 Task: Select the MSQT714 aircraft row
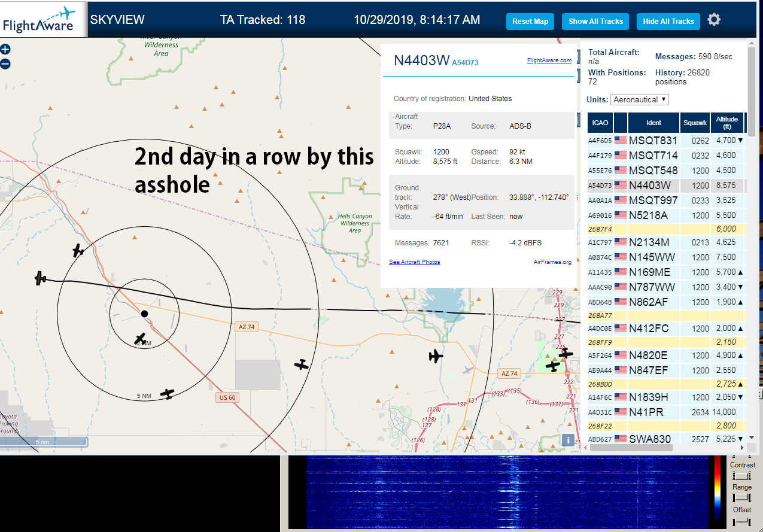click(666, 156)
